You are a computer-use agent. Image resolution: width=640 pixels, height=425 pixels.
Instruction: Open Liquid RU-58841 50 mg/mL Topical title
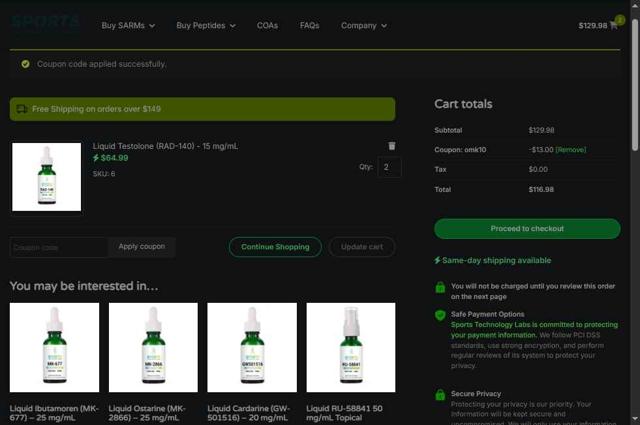point(344,413)
